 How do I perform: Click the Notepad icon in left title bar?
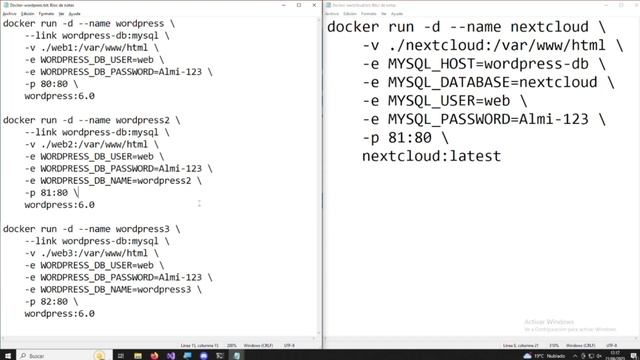tap(6, 5)
